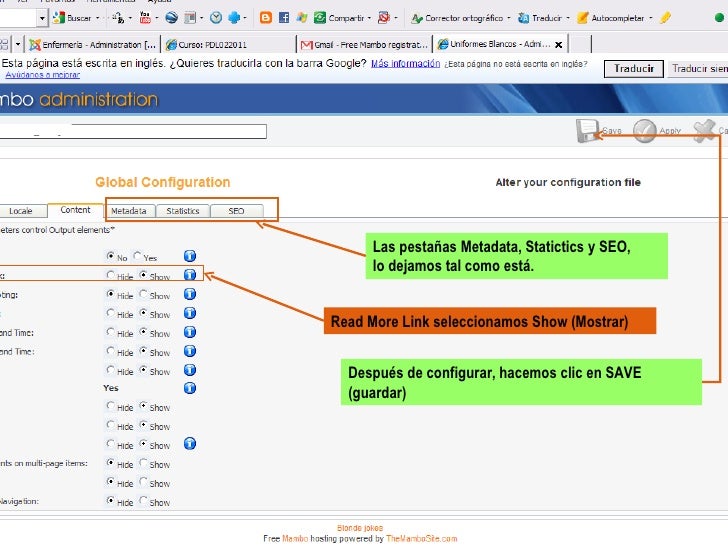This screenshot has height=546, width=728.
Task: Open a new blank browser tab
Action: [580, 45]
